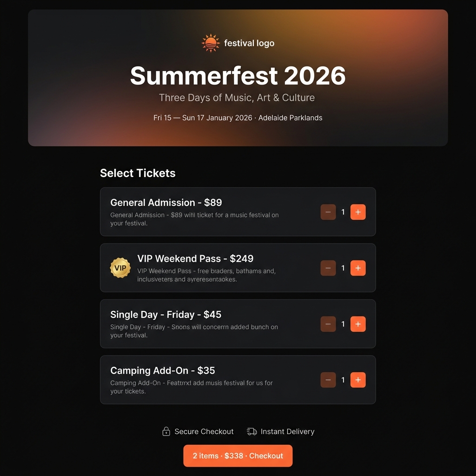The image size is (476, 476).
Task: Click the orange Checkout button
Action: (x=238, y=456)
